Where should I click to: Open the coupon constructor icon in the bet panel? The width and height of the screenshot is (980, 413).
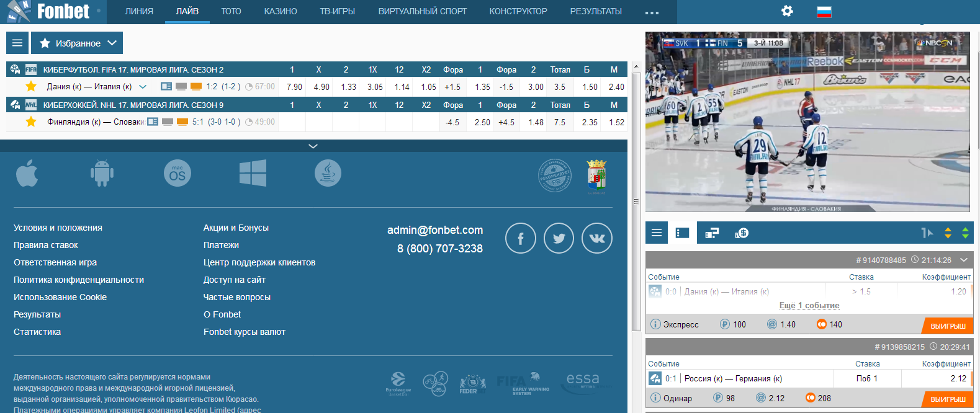712,233
